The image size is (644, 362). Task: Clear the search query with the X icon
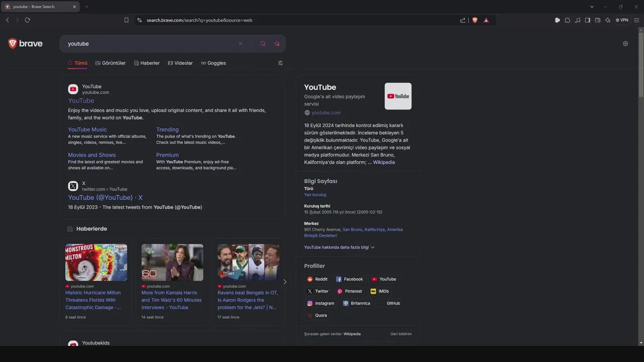pyautogui.click(x=240, y=44)
